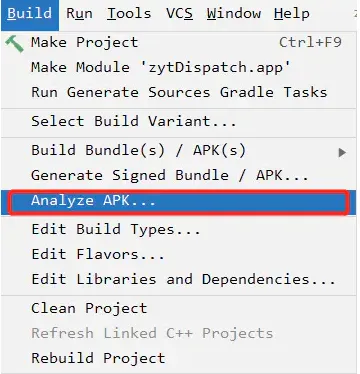This screenshot has width=360, height=374.
Task: Run Generate Sources Gradle Tasks
Action: [x=180, y=92]
